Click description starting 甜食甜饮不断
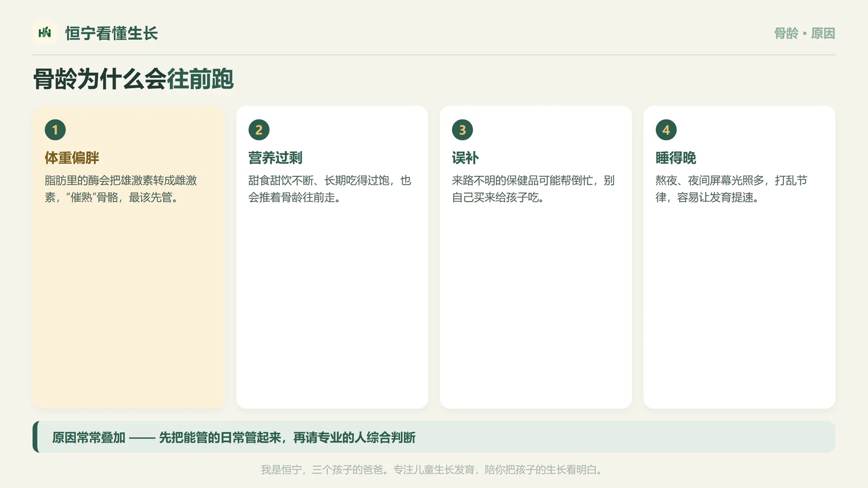This screenshot has height=488, width=868. click(330, 189)
